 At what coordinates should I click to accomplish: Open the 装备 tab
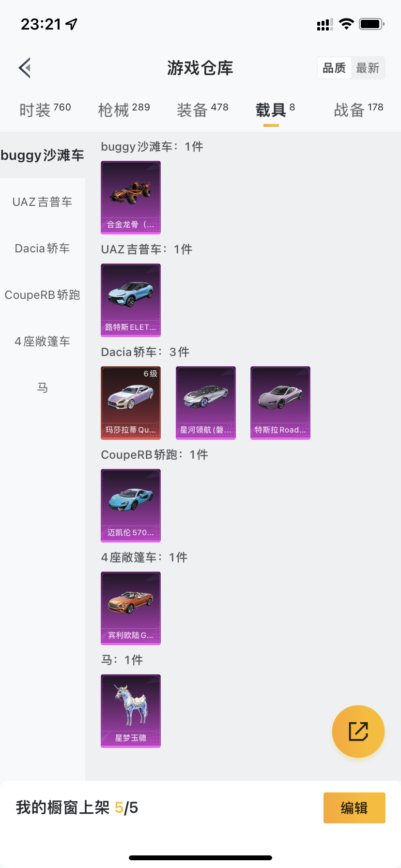[x=202, y=109]
